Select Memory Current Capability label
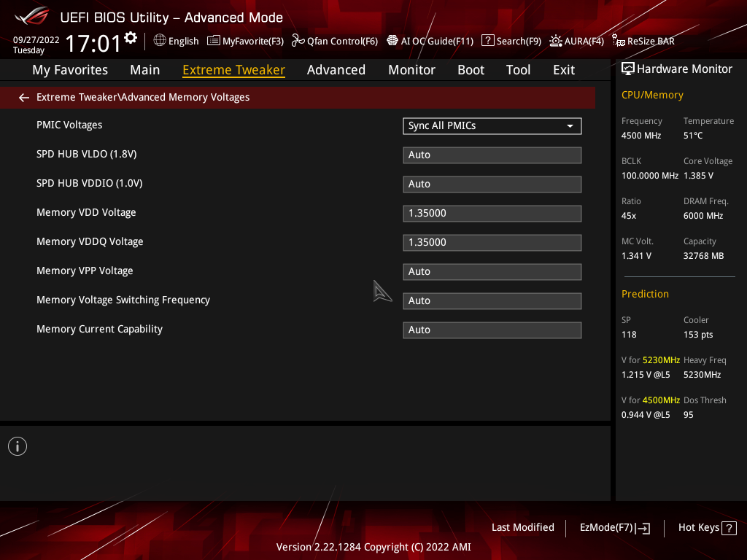The width and height of the screenshot is (747, 560). [x=99, y=329]
